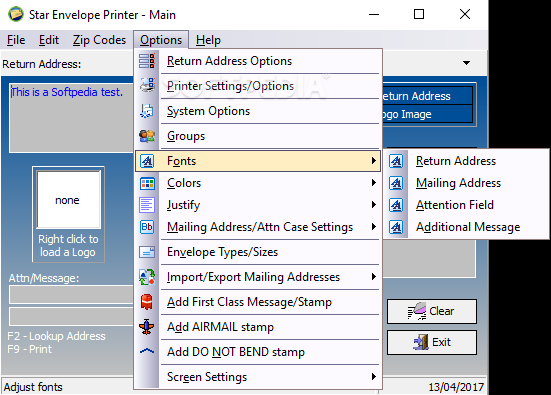Image resolution: width=551 pixels, height=395 pixels.
Task: Click the partially hidden Logo Image button
Action: [x=427, y=114]
